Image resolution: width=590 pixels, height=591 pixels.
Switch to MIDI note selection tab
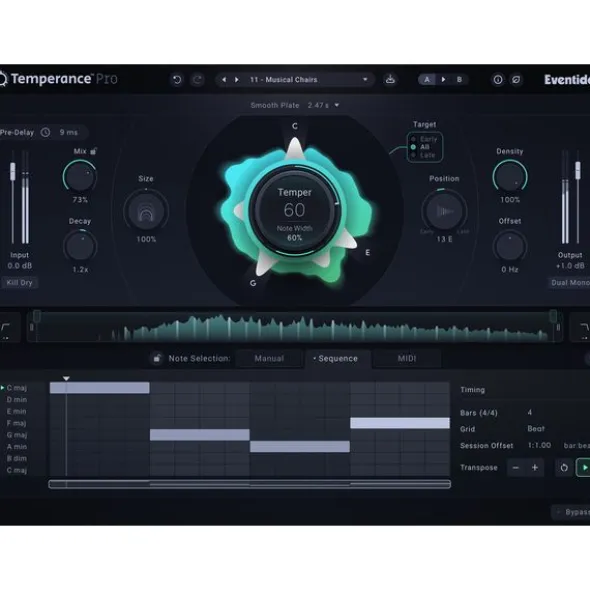(407, 358)
